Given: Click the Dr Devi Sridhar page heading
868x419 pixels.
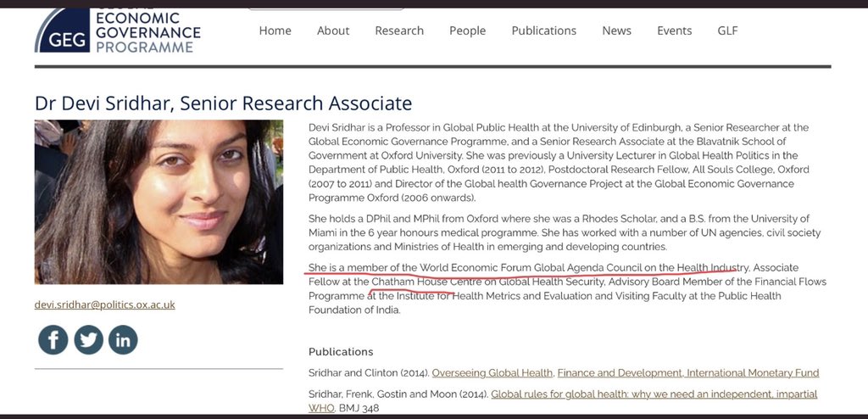Looking at the screenshot, I should (x=223, y=103).
